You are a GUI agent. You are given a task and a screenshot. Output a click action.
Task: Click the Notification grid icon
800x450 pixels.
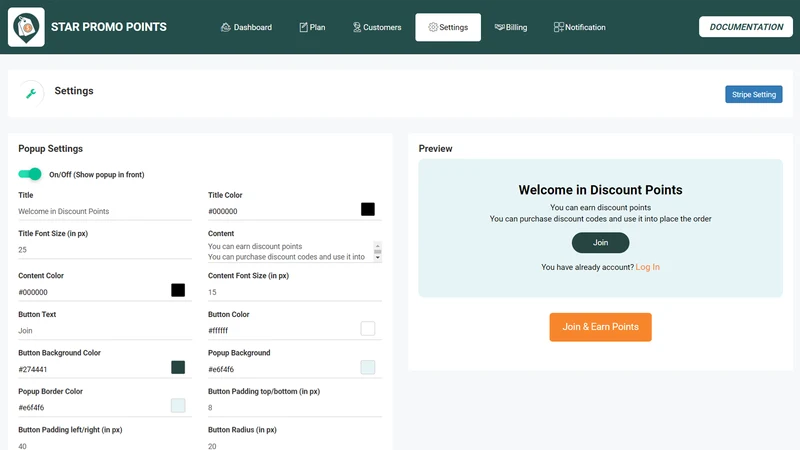pos(559,27)
